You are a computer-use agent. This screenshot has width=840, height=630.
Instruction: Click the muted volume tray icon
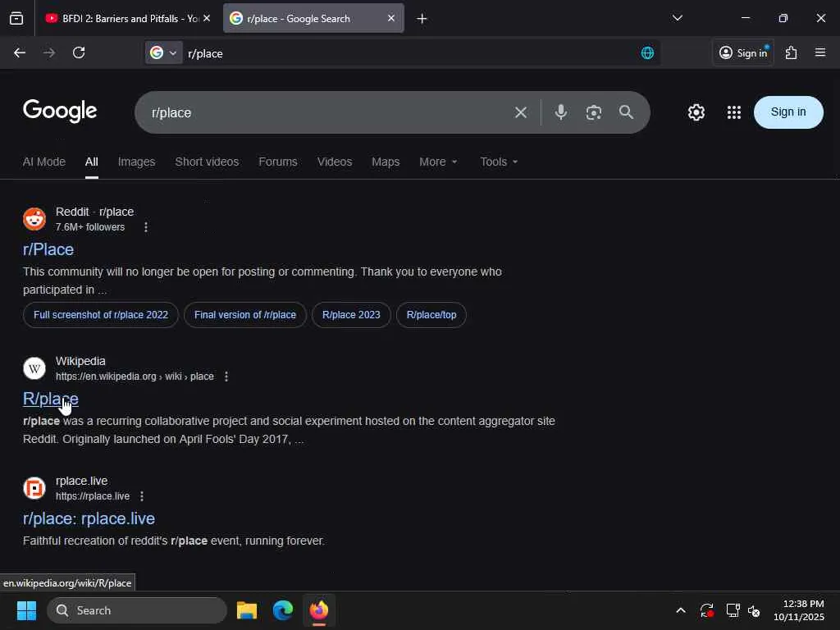(754, 610)
